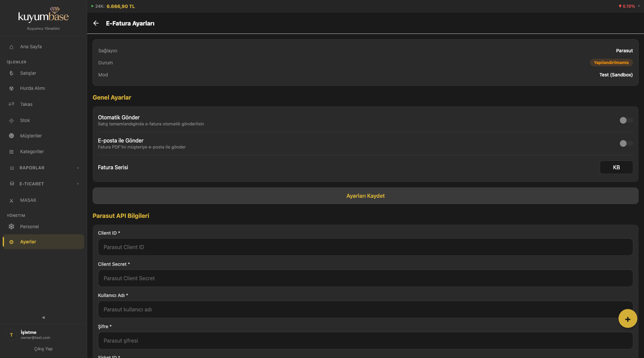
Task: Expand the E-TICARET sidebar section
Action: (x=44, y=184)
